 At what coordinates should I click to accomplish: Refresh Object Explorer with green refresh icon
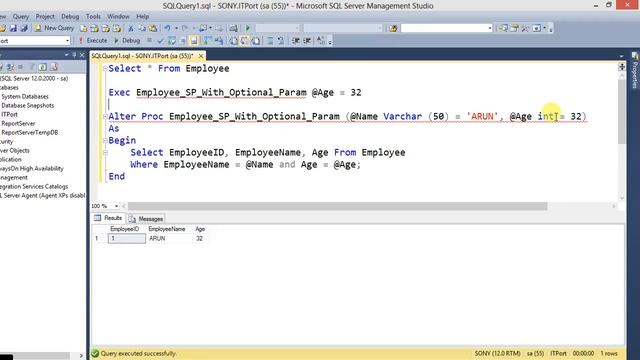(x=42, y=67)
